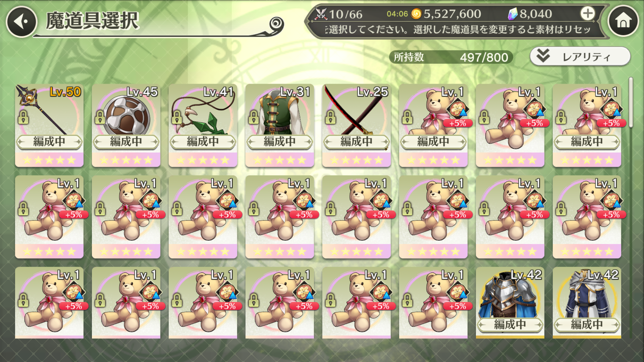Click the 所持数 497/800 inventory counter
The height and width of the screenshot is (362, 644).
click(x=451, y=57)
